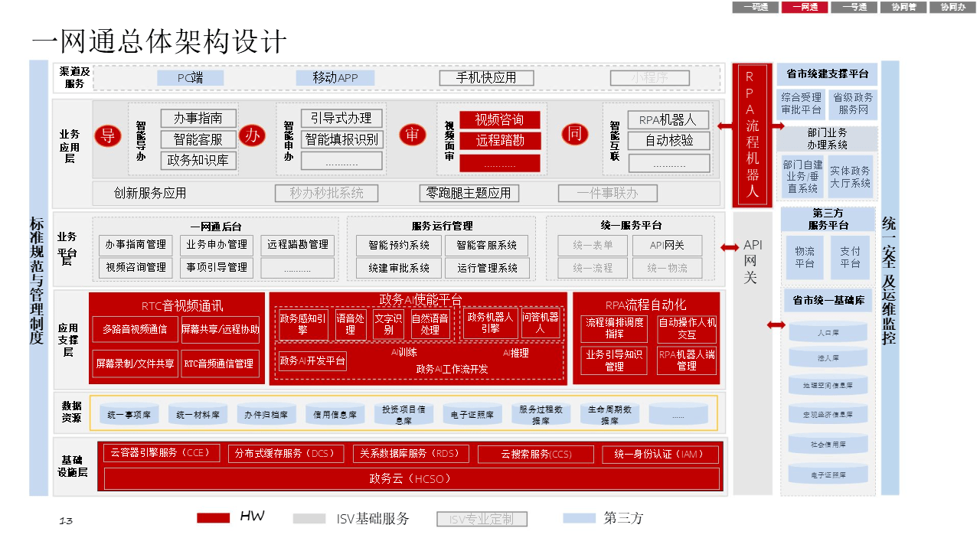Viewport: 980px width, 551px height.
Task: Click the 秒办秒批系统 box
Action: pyautogui.click(x=327, y=193)
